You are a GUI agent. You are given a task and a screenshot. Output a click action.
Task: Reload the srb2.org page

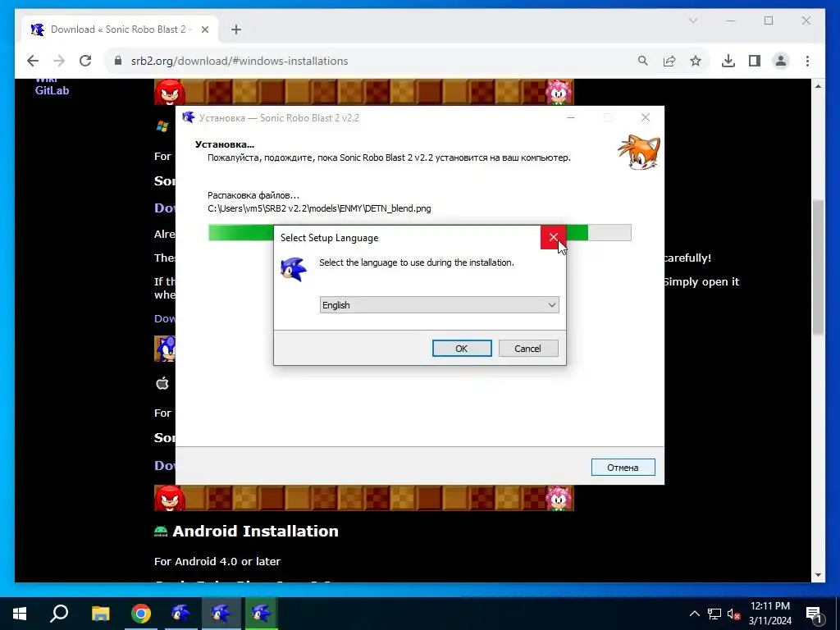coord(85,61)
